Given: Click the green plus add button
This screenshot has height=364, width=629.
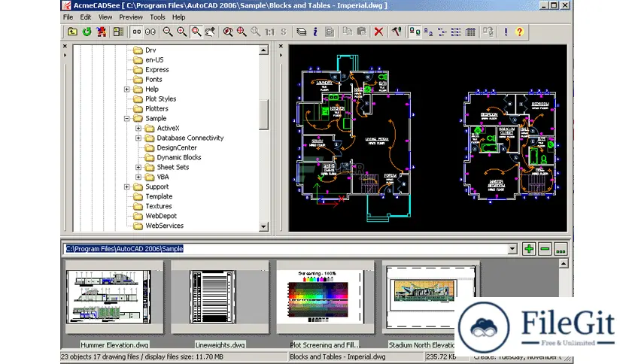Looking at the screenshot, I should [x=529, y=249].
